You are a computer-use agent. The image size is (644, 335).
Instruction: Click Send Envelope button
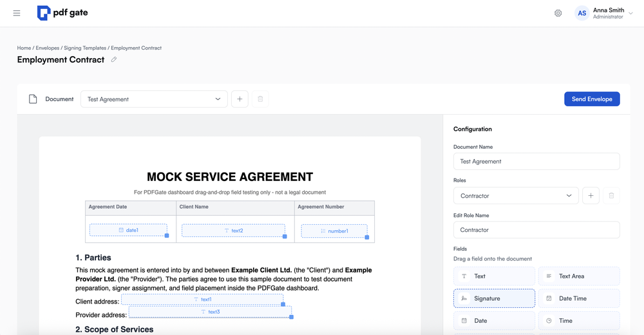[x=592, y=99]
